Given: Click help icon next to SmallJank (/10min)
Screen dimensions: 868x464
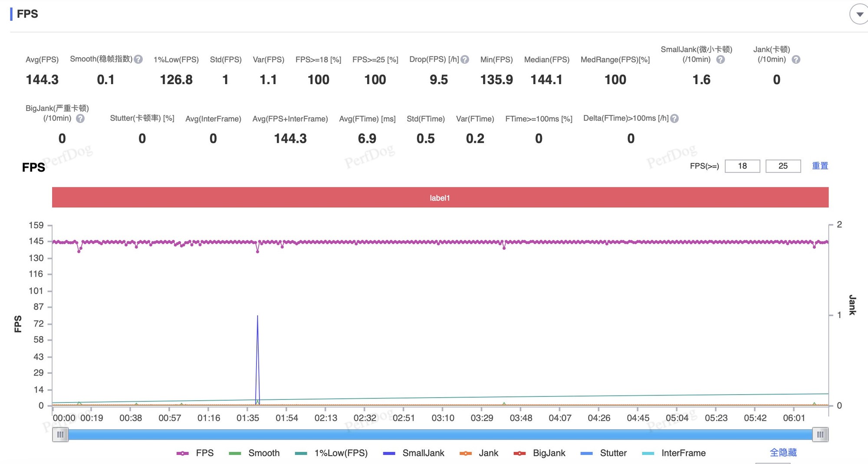Looking at the screenshot, I should click(720, 59).
